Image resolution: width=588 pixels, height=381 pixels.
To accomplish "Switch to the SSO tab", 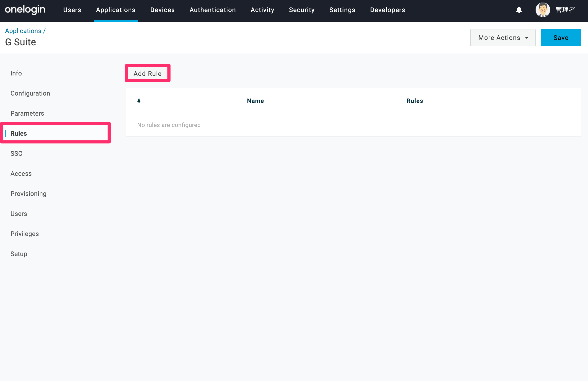I will tap(16, 153).
